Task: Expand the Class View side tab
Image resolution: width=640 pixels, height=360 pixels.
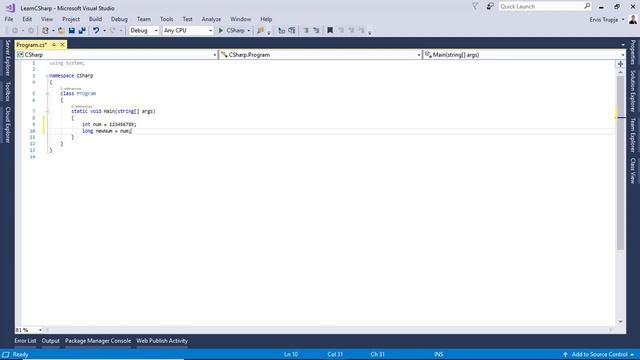Action: 633,171
